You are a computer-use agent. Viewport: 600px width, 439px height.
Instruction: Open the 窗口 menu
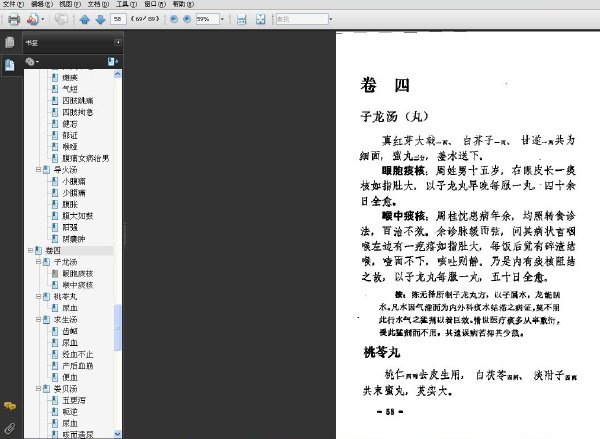155,4
